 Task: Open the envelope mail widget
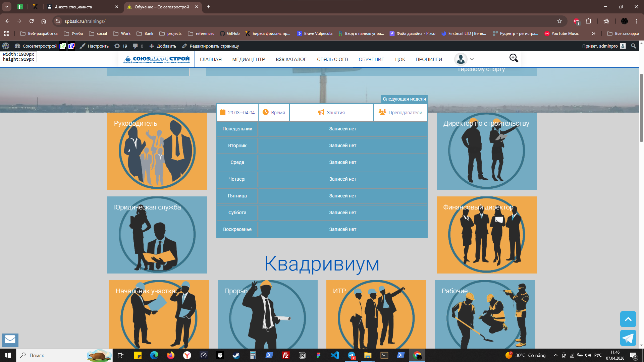[x=10, y=340]
